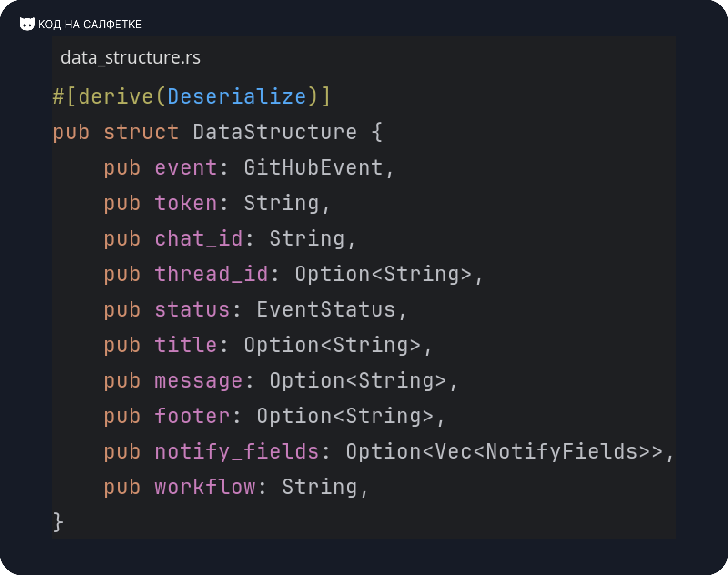Click the Deserialize derive macro name

(x=237, y=96)
